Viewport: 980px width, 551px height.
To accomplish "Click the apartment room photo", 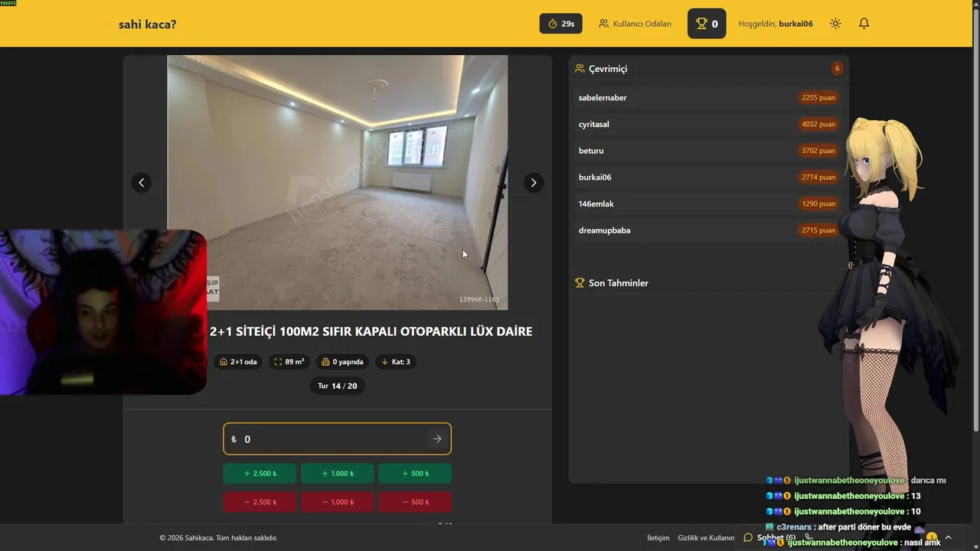I will point(338,182).
